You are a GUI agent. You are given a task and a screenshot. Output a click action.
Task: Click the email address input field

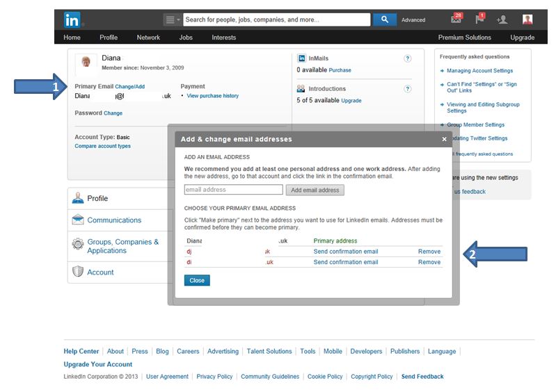[x=233, y=190]
